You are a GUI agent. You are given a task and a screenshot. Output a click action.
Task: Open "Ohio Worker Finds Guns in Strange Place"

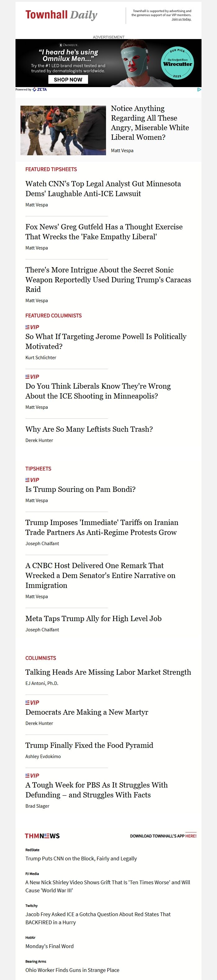pos(72,970)
